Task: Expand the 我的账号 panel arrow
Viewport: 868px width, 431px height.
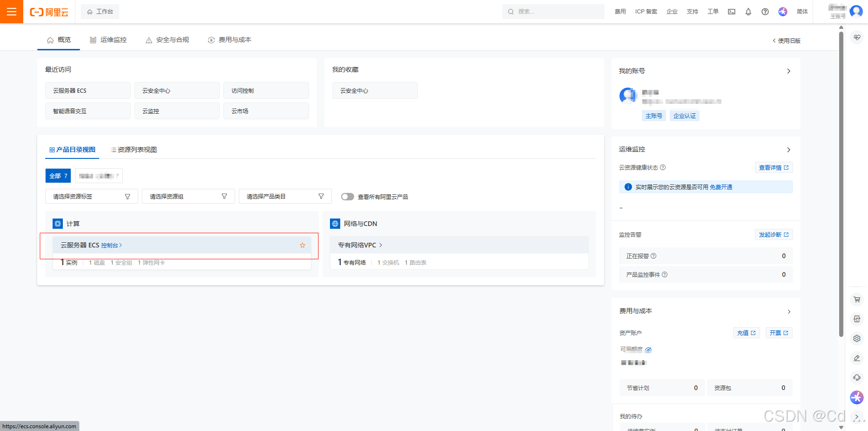Action: click(788, 71)
